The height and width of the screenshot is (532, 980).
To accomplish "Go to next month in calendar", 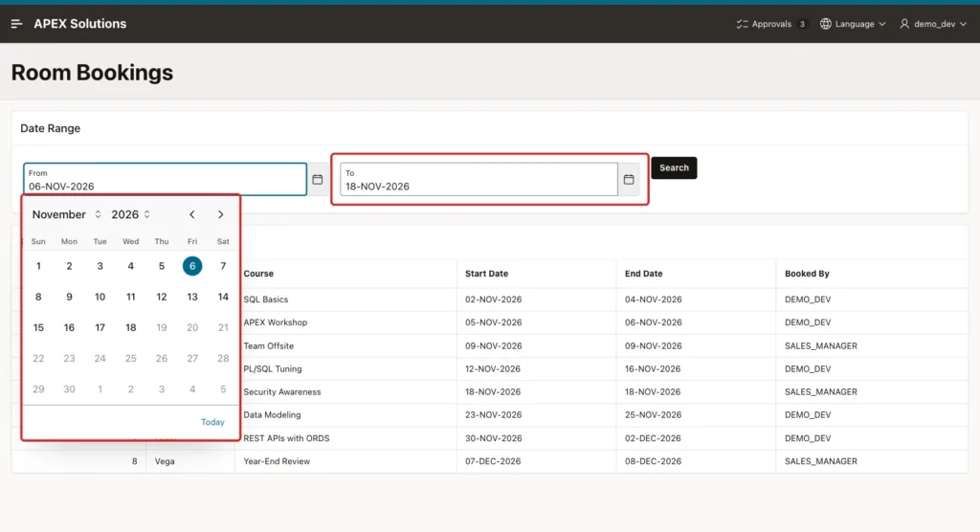I will [x=221, y=214].
